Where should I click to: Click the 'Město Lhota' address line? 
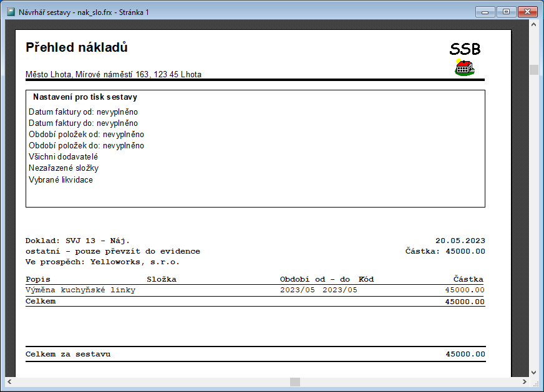[x=113, y=75]
